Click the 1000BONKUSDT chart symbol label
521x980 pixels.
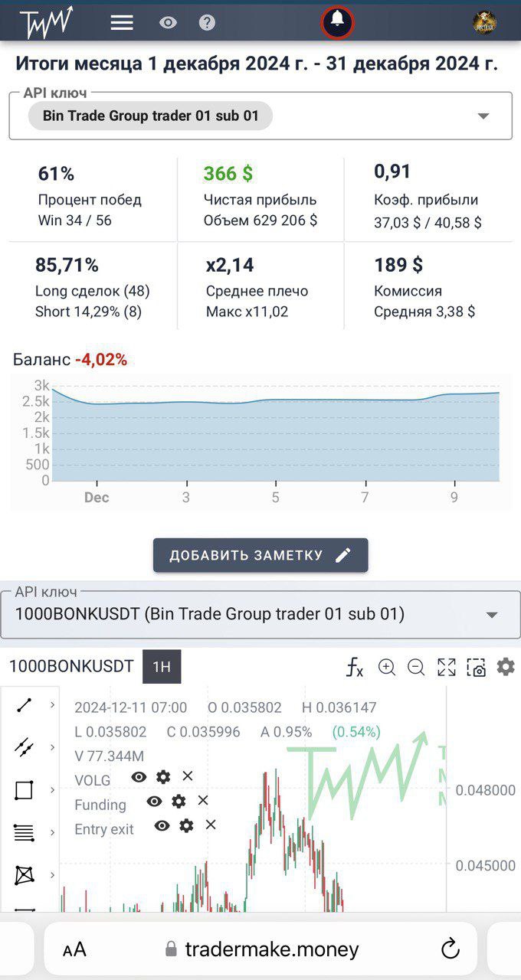pyautogui.click(x=71, y=667)
